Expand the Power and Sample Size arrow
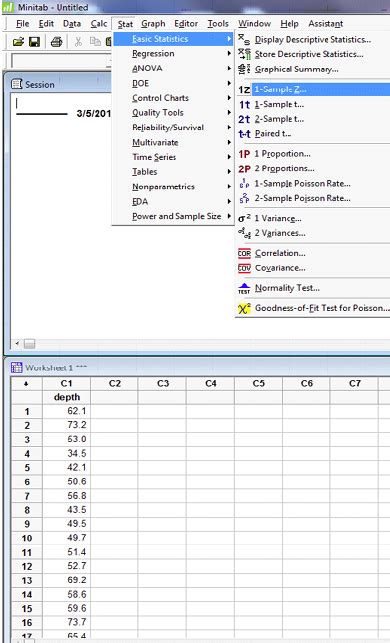Viewport: 390px width, 643px height. 229,216
